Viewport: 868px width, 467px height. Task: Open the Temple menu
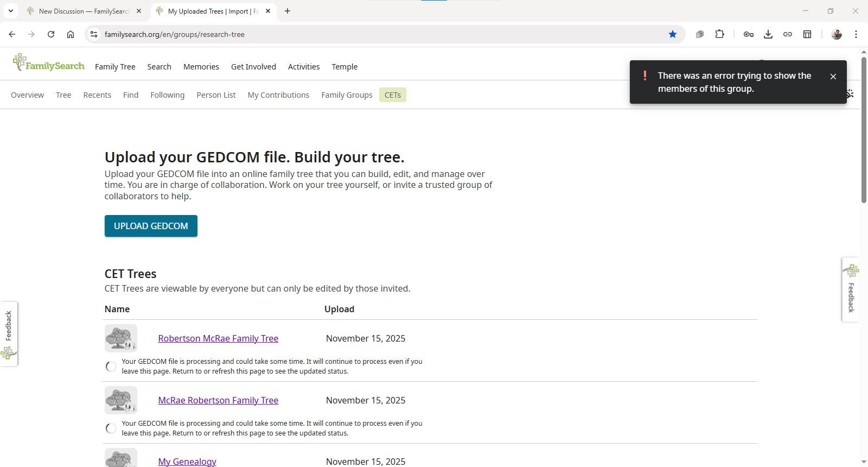344,67
